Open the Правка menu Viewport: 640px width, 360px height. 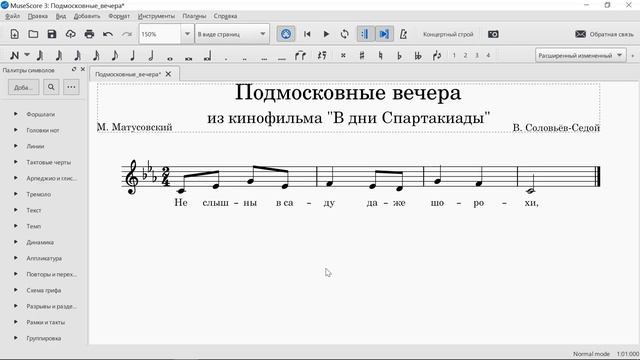click(x=38, y=16)
